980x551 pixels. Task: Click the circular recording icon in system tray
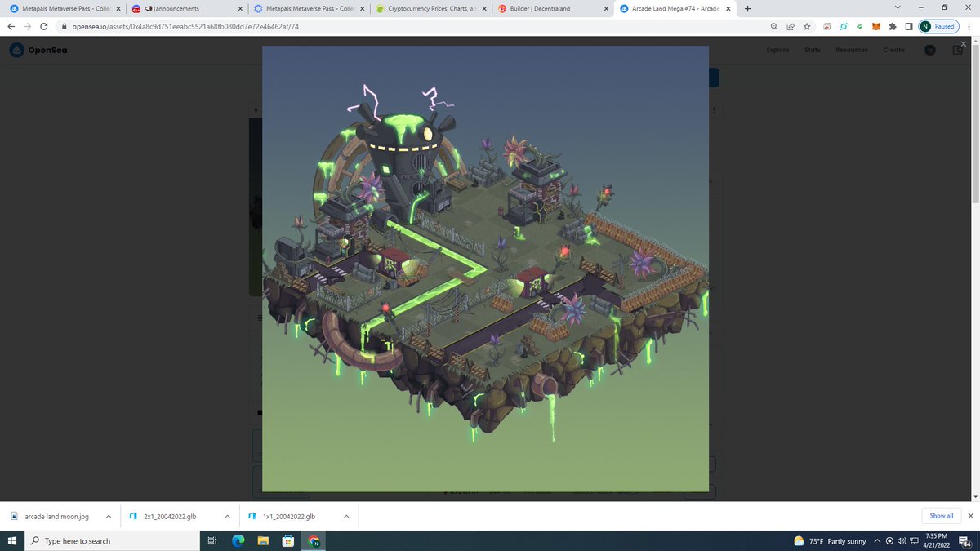889,541
